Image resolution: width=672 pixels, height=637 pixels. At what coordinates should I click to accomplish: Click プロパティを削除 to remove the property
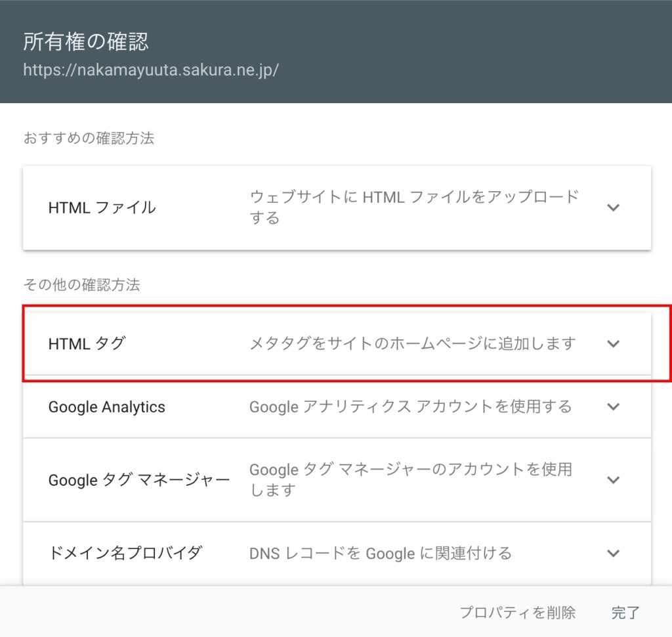(517, 613)
